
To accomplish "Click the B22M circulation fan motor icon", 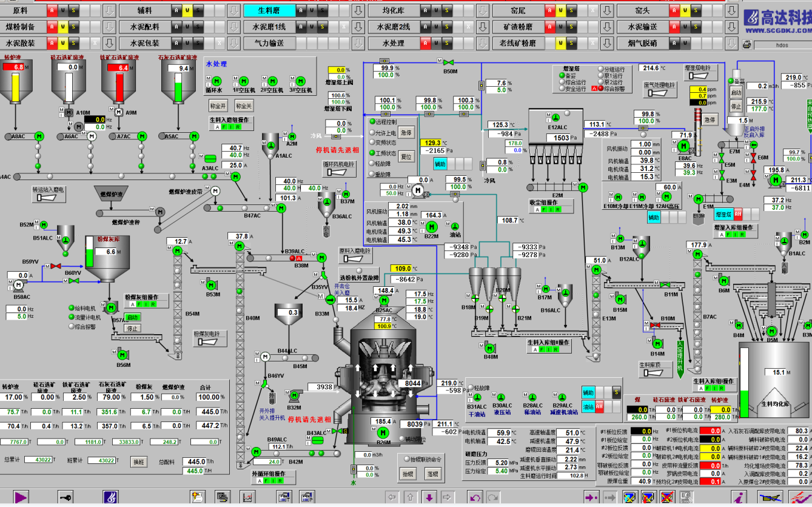I will pos(432,227).
